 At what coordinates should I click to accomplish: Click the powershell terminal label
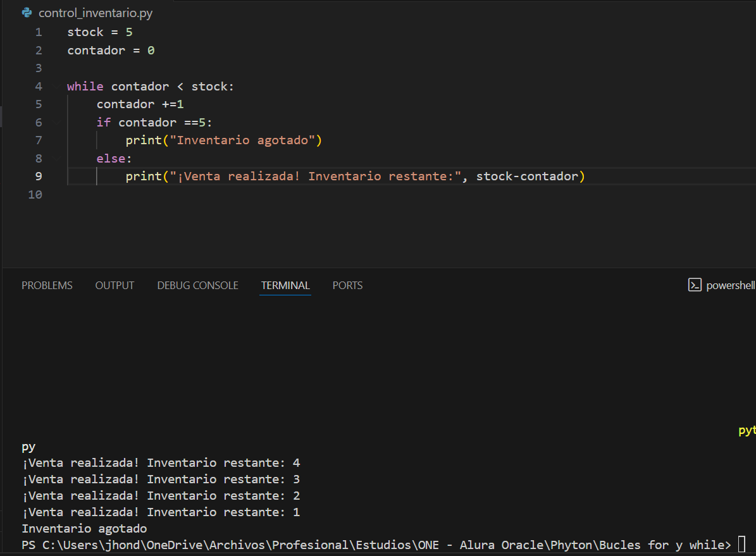730,285
